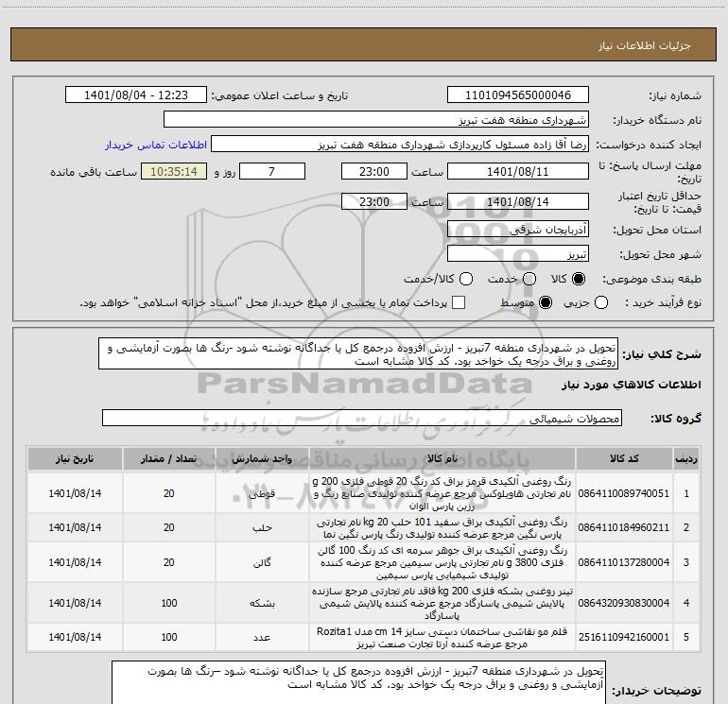728x704 pixels.
Task: Click the price validity date 1401/08/14 field
Action: tap(518, 202)
